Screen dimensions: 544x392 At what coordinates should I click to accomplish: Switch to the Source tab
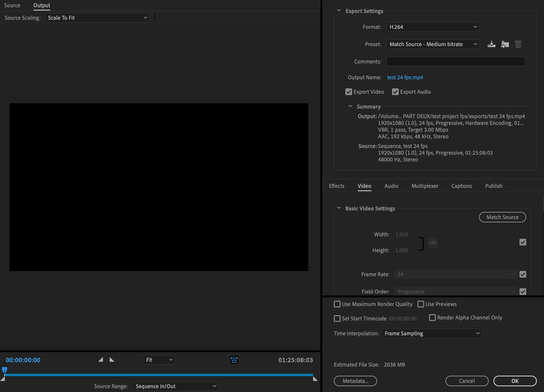pos(12,5)
